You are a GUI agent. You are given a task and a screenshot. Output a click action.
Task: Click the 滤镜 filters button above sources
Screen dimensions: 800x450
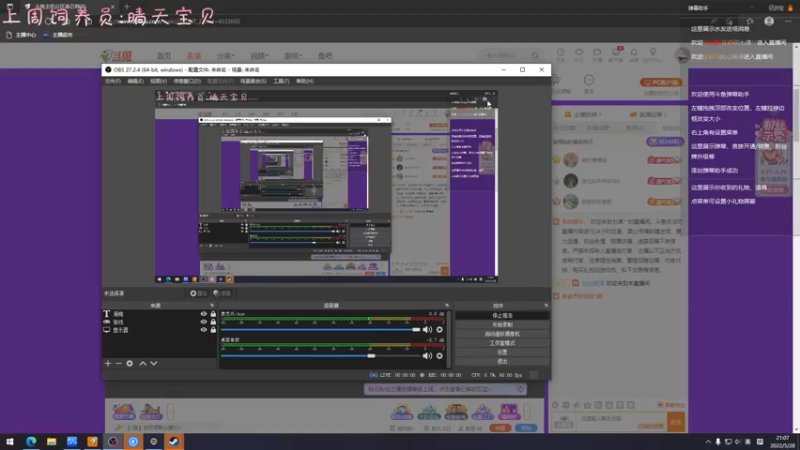[222, 293]
